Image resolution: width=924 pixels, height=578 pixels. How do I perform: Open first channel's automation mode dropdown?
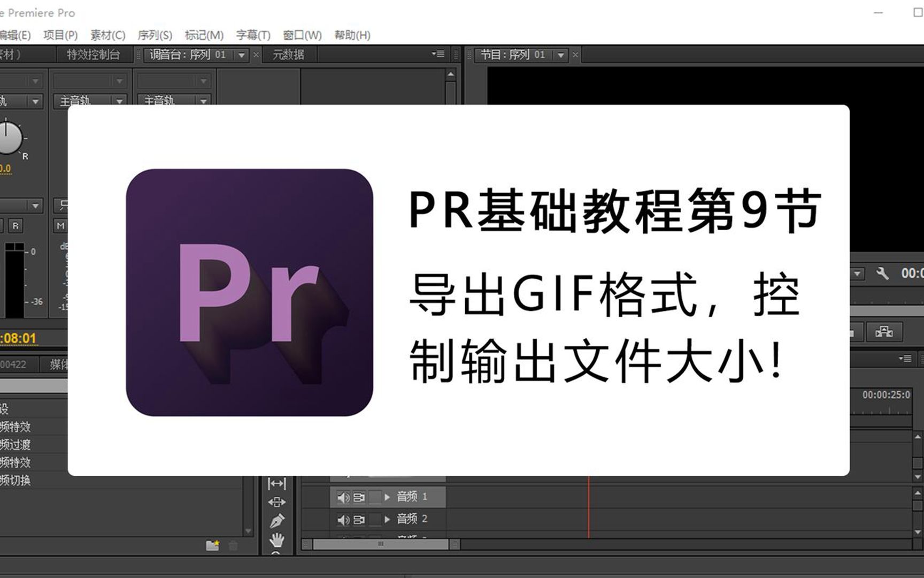(x=21, y=206)
